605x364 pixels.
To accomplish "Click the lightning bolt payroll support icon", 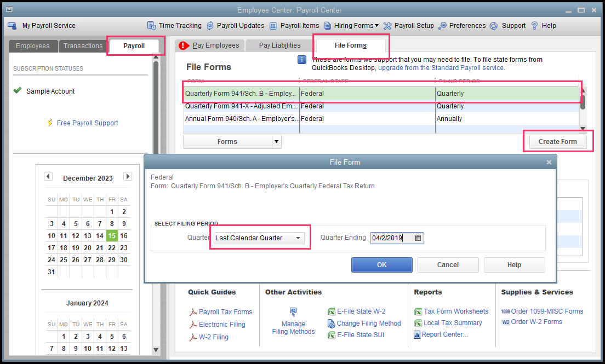I will 50,123.
